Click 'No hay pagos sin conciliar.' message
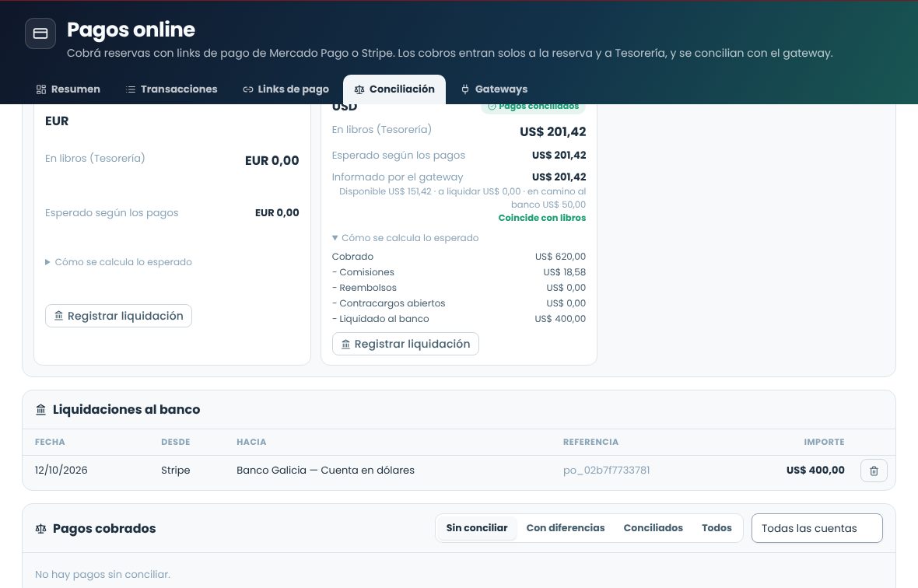Image resolution: width=918 pixels, height=588 pixels. pyautogui.click(x=103, y=575)
